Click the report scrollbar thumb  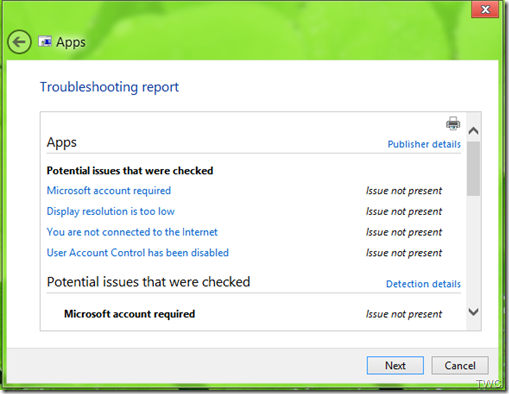click(x=473, y=168)
